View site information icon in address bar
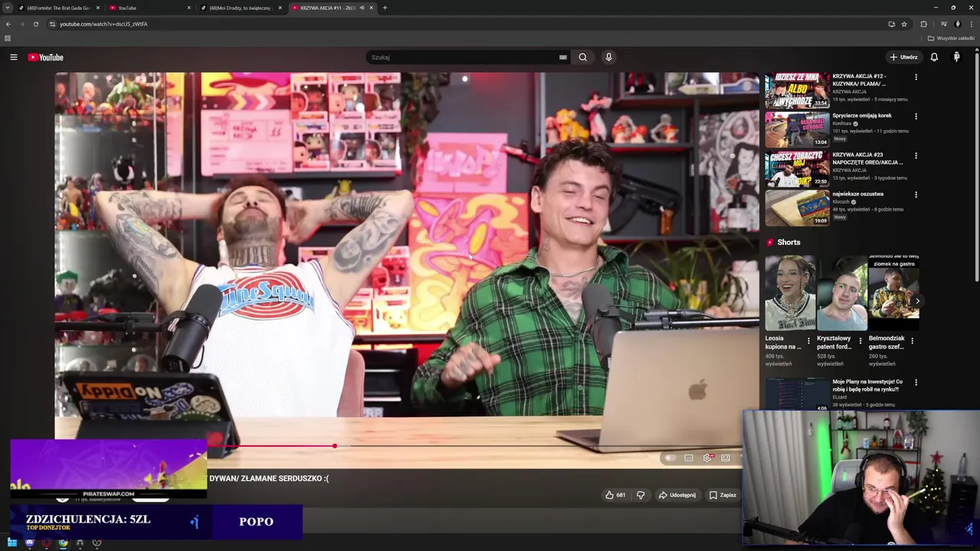Screen dimensions: 980x551 pyautogui.click(x=52, y=24)
